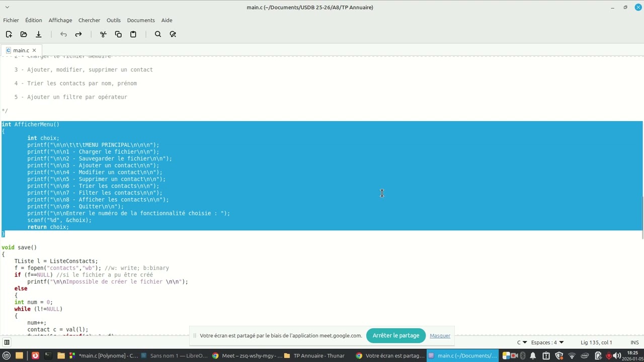Switch to the Code::Blocks main.c [Polynome] taskbar window

tap(103, 355)
